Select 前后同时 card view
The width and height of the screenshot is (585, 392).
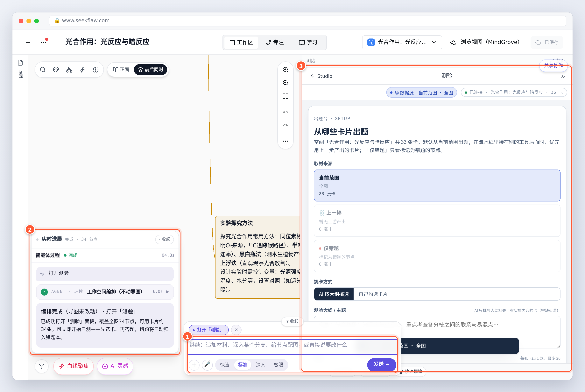pos(151,70)
